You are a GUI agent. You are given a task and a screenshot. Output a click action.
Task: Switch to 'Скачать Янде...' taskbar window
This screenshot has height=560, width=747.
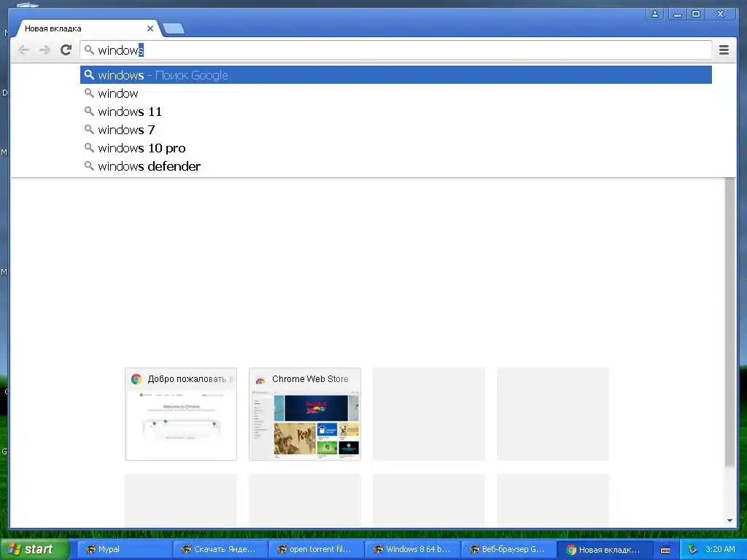(220, 549)
